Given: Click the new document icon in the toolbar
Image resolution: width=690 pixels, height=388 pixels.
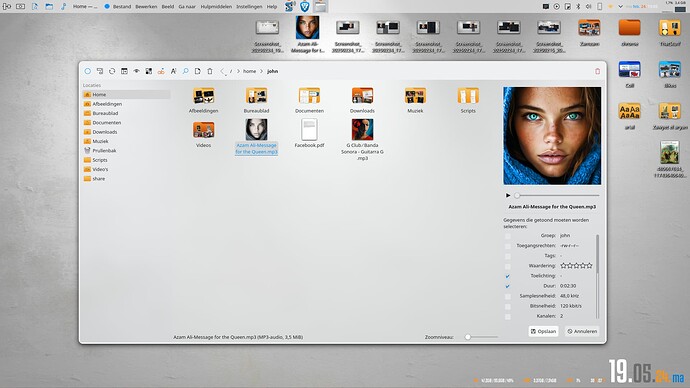Looking at the screenshot, I should pyautogui.click(x=198, y=71).
